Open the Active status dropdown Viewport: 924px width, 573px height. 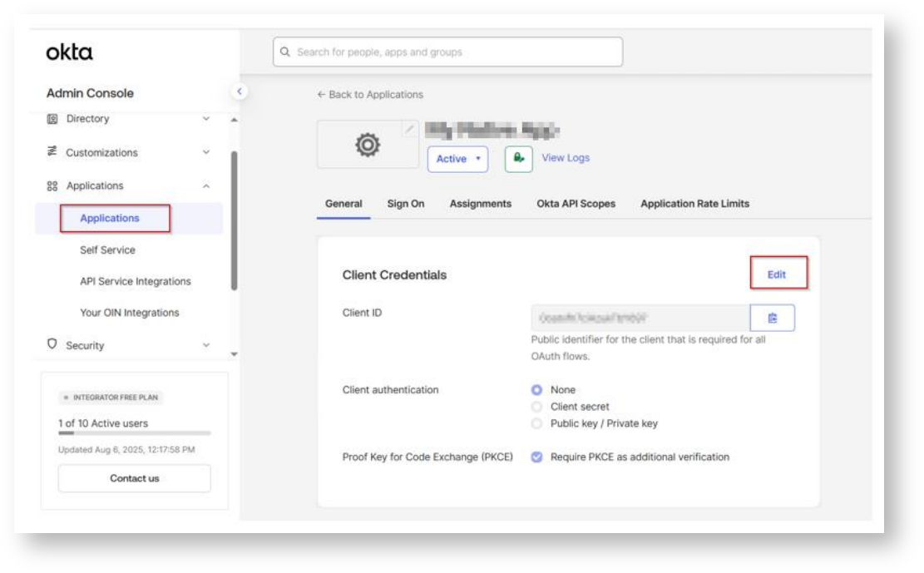click(457, 159)
